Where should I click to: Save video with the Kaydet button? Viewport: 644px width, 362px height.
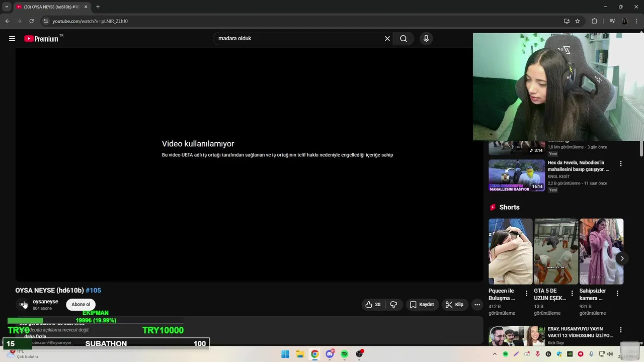422,305
